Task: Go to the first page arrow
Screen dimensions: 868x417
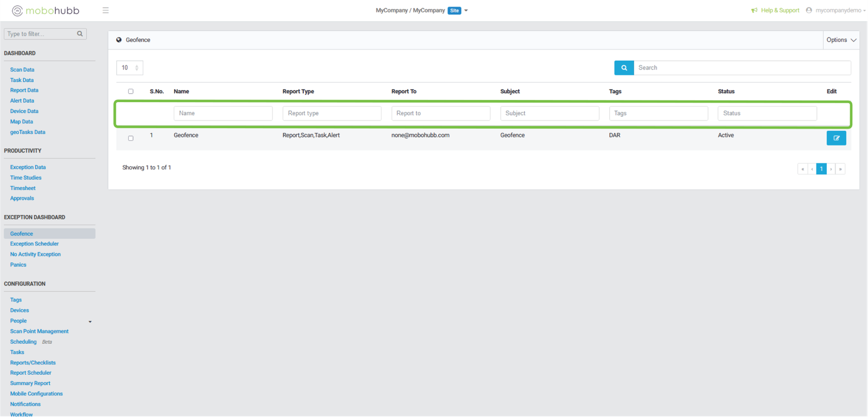Action: click(802, 169)
